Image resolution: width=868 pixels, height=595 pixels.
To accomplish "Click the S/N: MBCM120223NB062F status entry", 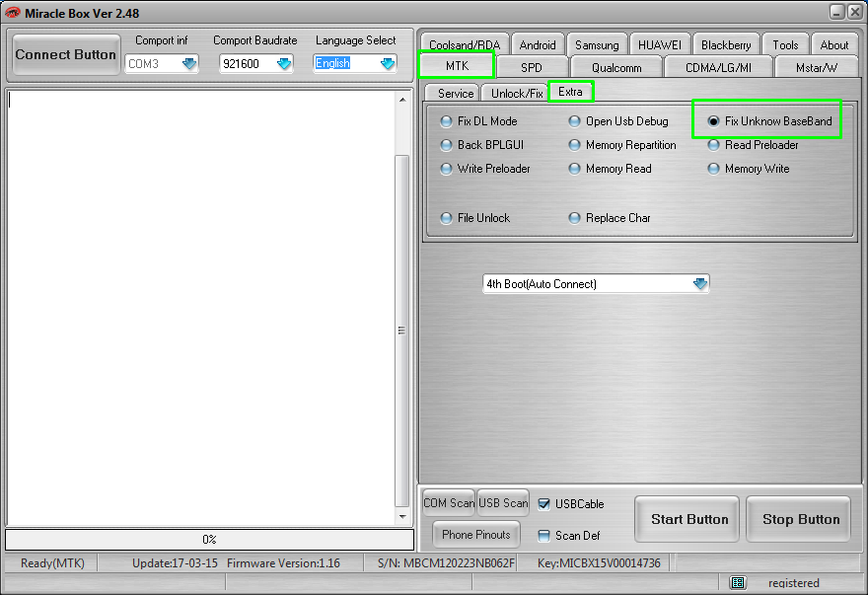I will pos(446,563).
